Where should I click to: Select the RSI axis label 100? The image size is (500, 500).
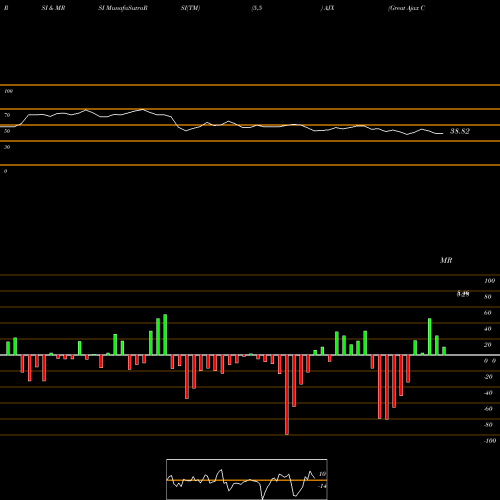[x=8, y=91]
